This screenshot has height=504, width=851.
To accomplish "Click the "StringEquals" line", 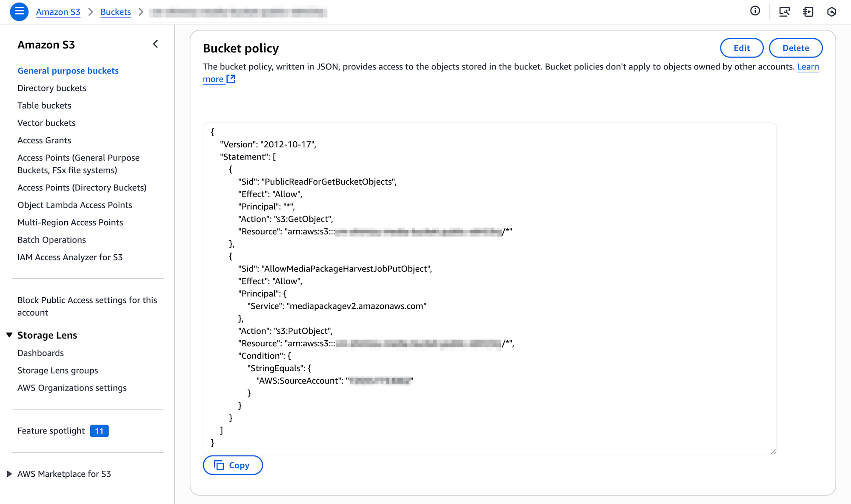I will (x=280, y=368).
